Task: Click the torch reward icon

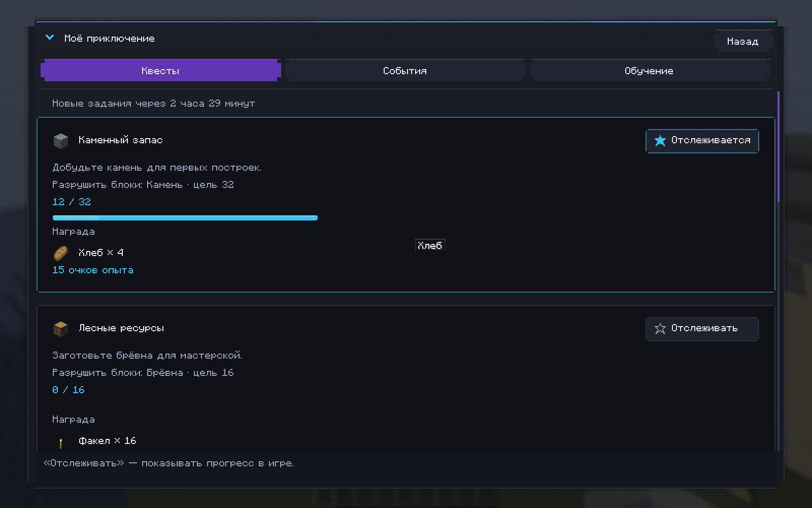Action: click(x=60, y=443)
